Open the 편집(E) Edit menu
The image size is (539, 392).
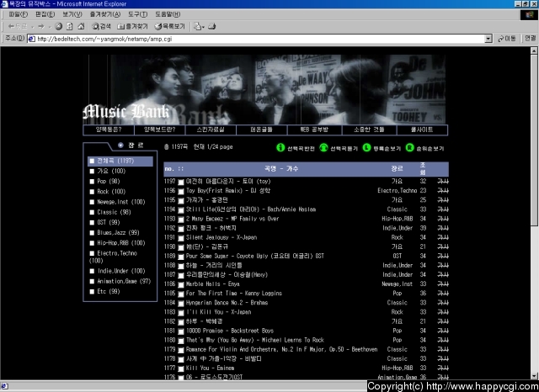45,14
